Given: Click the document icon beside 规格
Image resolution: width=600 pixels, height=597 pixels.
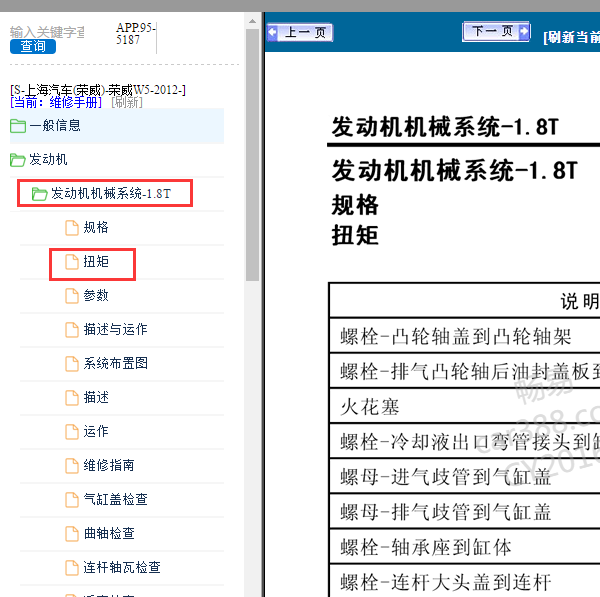Looking at the screenshot, I should (72, 228).
